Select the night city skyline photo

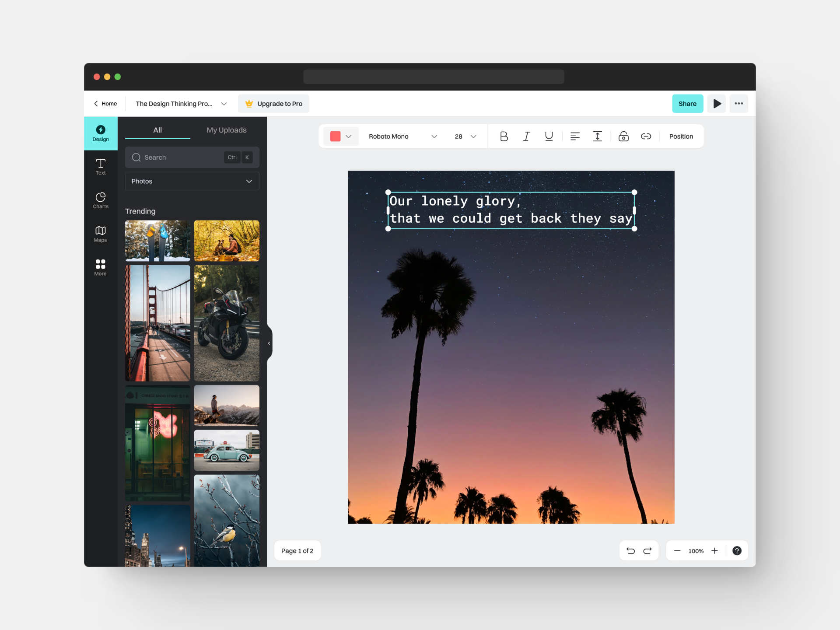click(x=157, y=536)
